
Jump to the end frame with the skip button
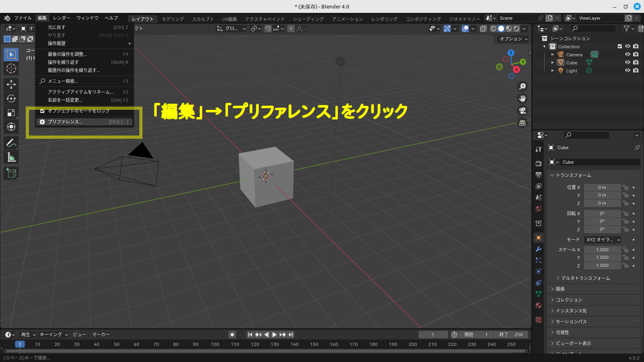pyautogui.click(x=291, y=334)
